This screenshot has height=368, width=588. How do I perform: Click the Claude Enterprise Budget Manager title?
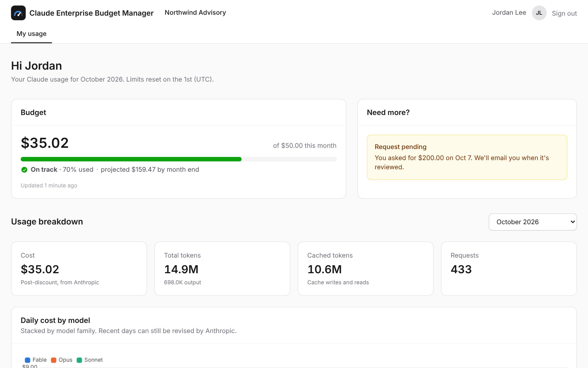tap(91, 13)
